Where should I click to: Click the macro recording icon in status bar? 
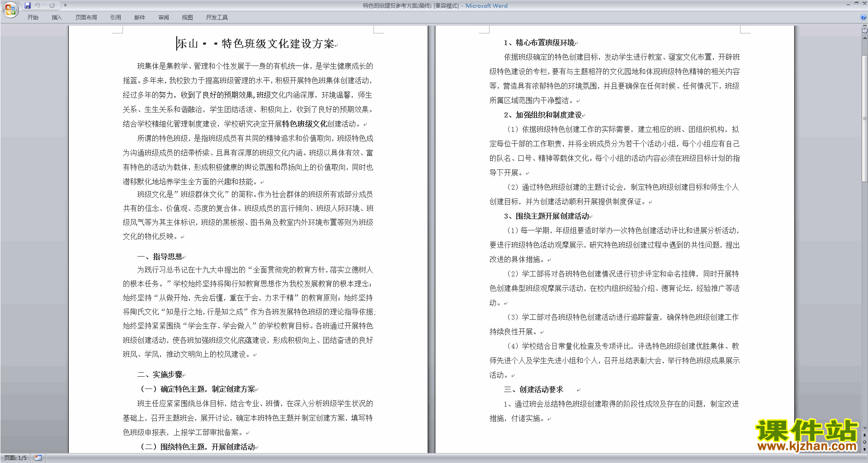[x=38, y=458]
